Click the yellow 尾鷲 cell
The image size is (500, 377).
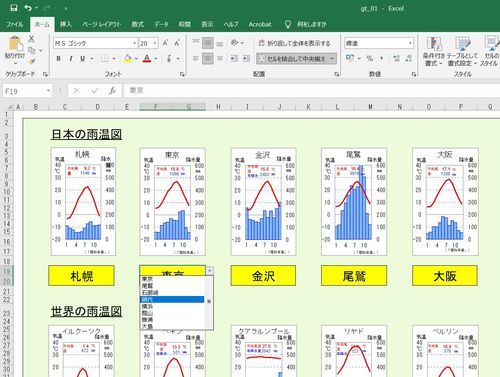pos(354,276)
